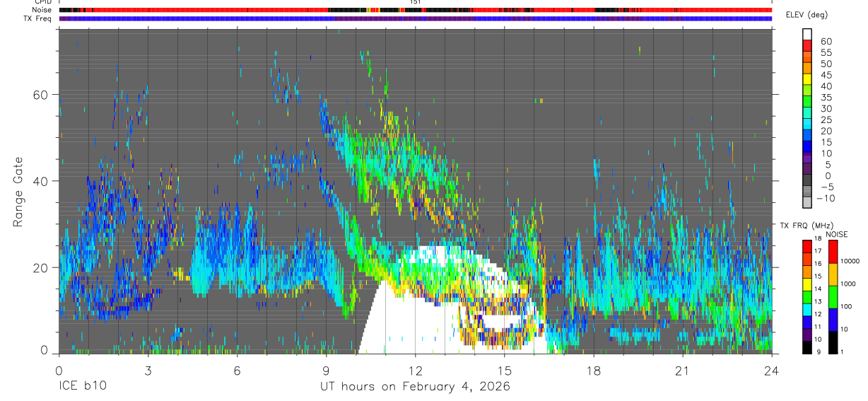
Task: Click the '−10' label on ELEV colorbar
Action: tap(826, 199)
